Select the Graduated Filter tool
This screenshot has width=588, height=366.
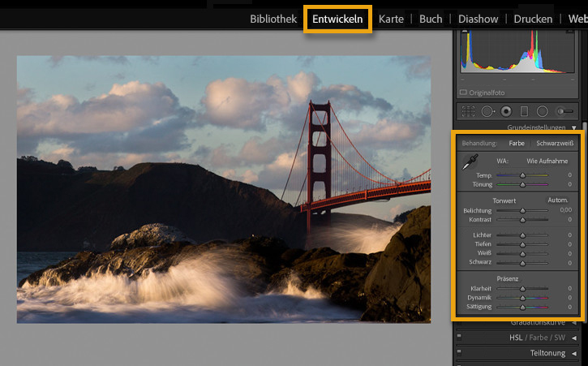(x=524, y=111)
